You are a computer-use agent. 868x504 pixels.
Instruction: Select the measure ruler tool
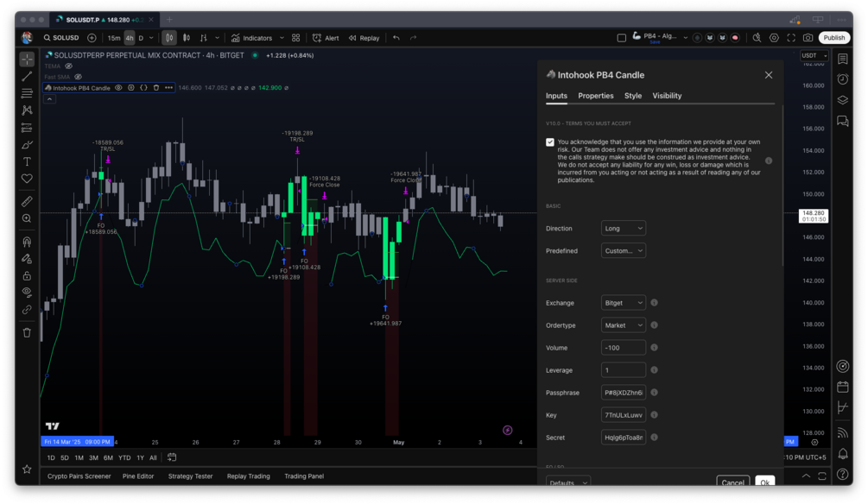tap(27, 201)
